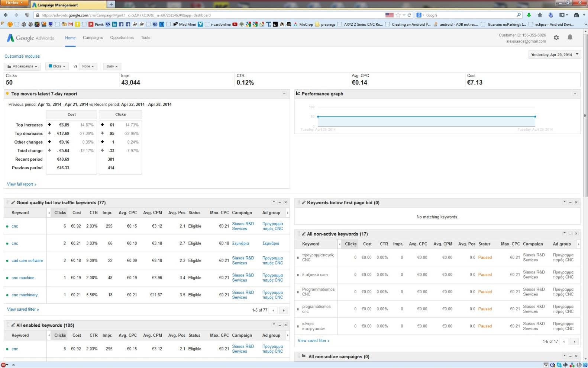Click View full report link
Image resolution: width=588 pixels, height=368 pixels.
(x=22, y=184)
